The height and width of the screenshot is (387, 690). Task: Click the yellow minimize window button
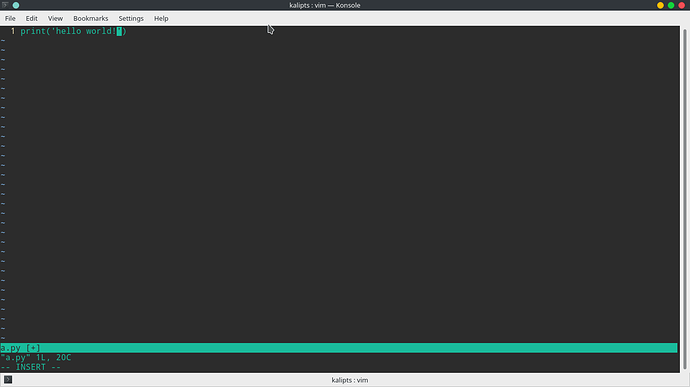pyautogui.click(x=660, y=5)
